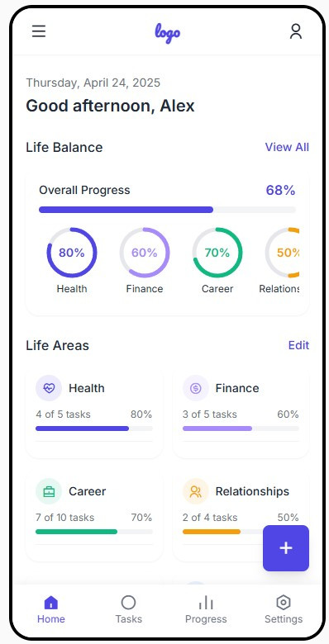The width and height of the screenshot is (329, 644).
Task: Click the Career briefcase icon
Action: coord(49,490)
